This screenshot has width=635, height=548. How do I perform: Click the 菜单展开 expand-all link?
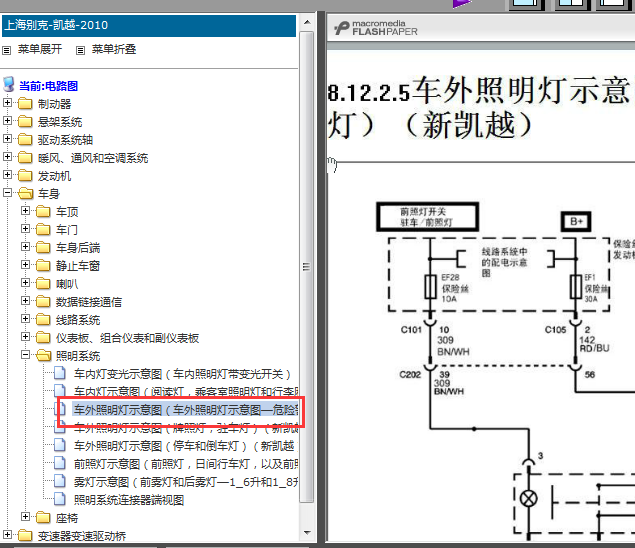coord(40,49)
